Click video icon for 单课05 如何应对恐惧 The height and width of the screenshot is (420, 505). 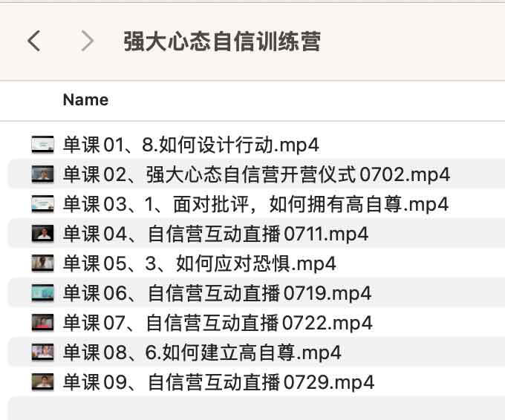(x=43, y=263)
